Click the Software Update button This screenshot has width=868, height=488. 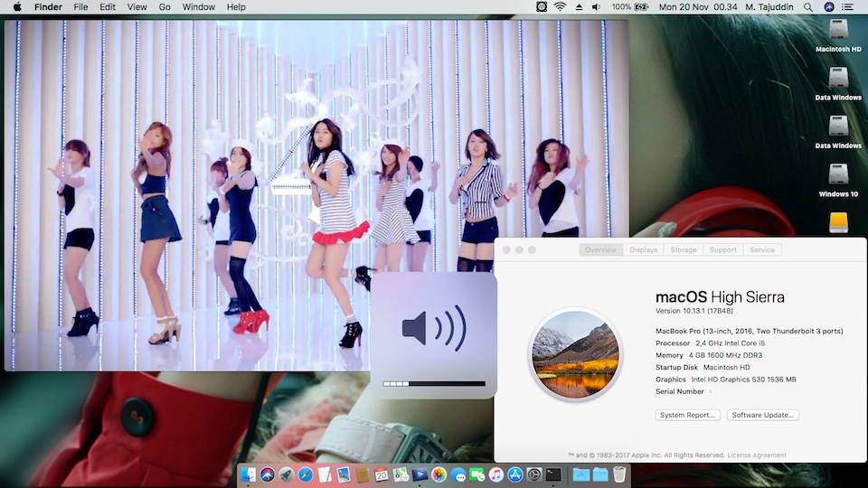764,415
